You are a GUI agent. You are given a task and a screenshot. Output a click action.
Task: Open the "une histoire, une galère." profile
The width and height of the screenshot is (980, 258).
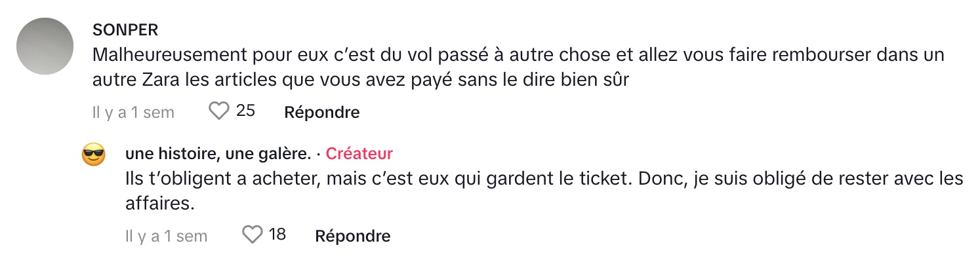[218, 154]
